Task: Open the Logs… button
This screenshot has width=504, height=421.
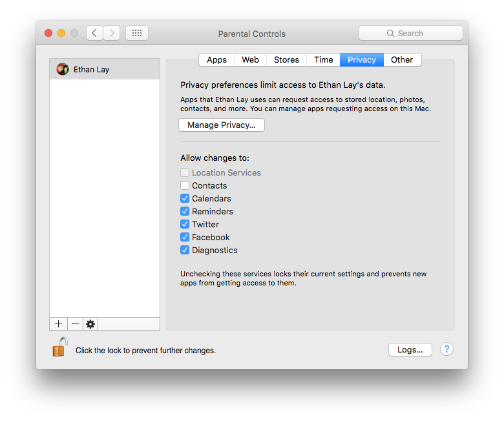Action: [x=410, y=349]
